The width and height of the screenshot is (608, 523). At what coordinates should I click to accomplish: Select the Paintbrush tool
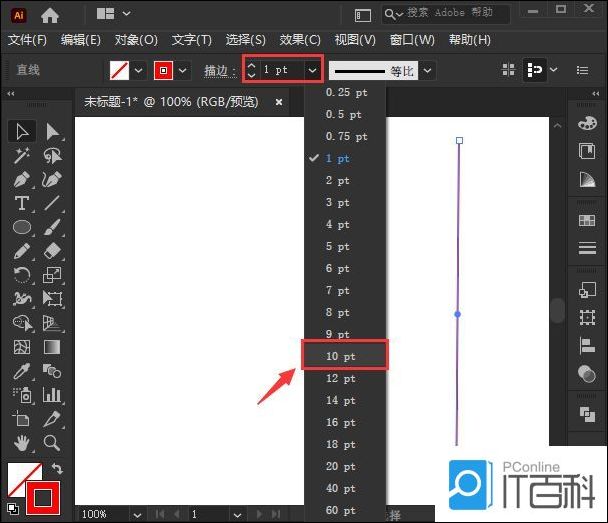[52, 227]
